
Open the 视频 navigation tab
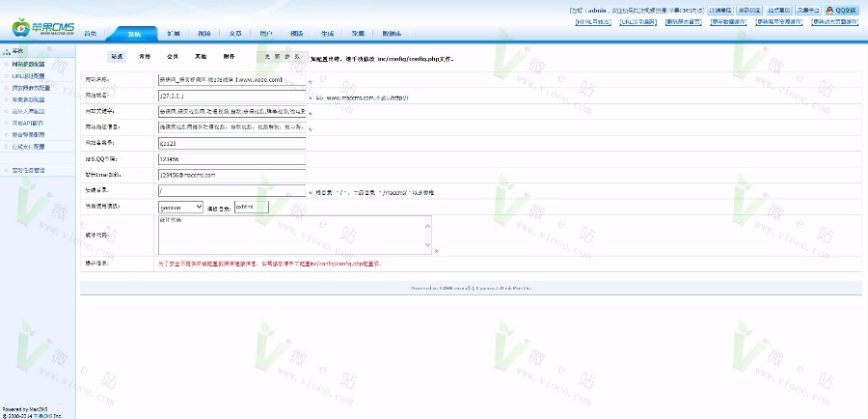pyautogui.click(x=204, y=34)
